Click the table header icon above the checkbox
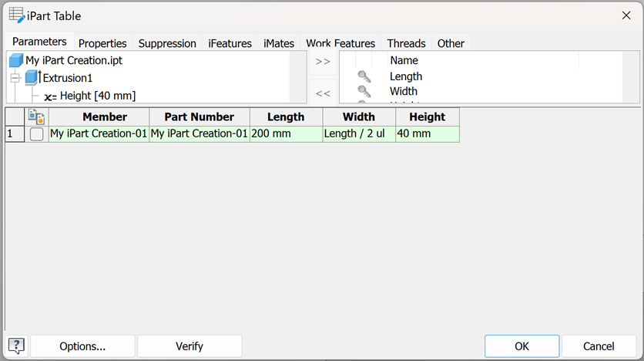Screen dimensions: 644x361 36,116
